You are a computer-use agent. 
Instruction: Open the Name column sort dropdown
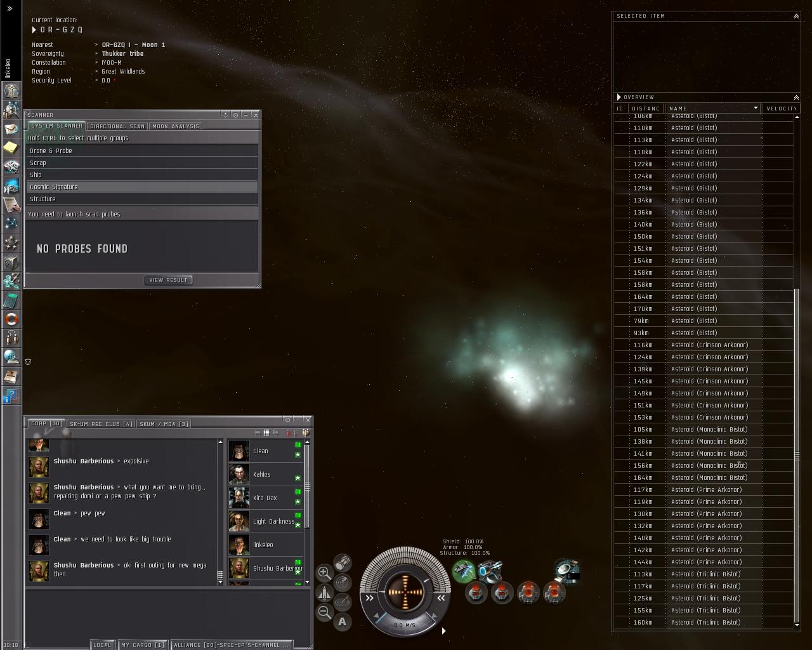coord(756,108)
